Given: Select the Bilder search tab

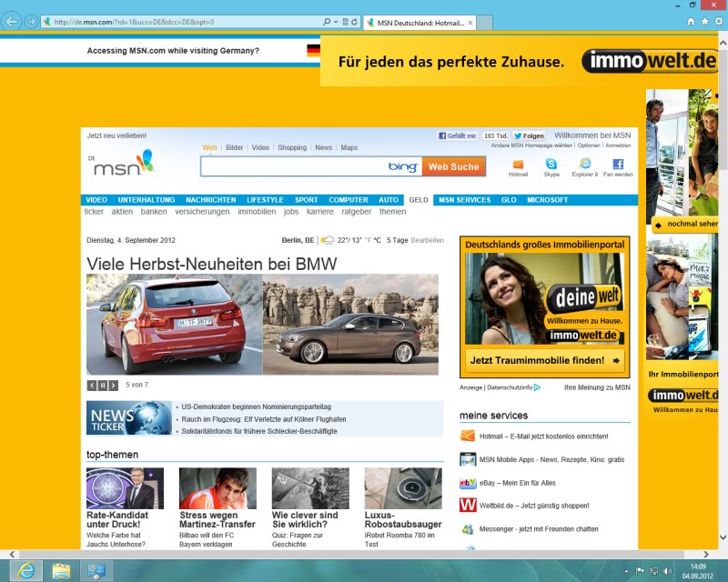Looking at the screenshot, I should point(234,147).
